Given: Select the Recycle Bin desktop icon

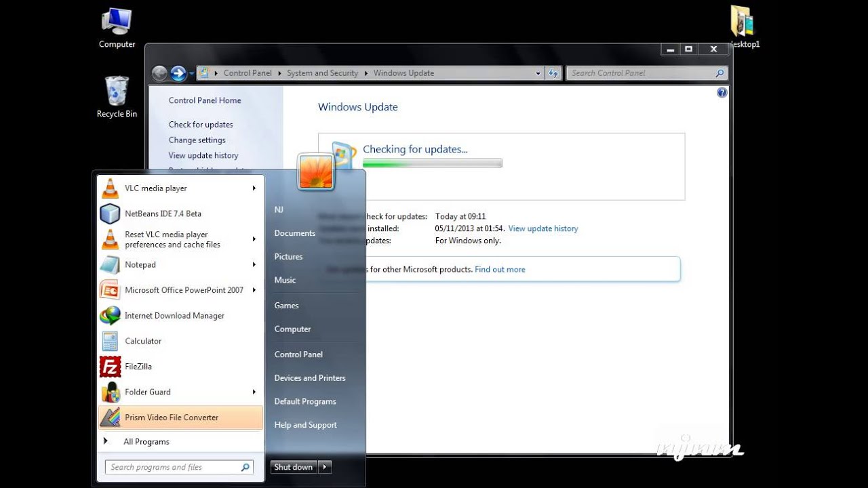Looking at the screenshot, I should click(117, 97).
